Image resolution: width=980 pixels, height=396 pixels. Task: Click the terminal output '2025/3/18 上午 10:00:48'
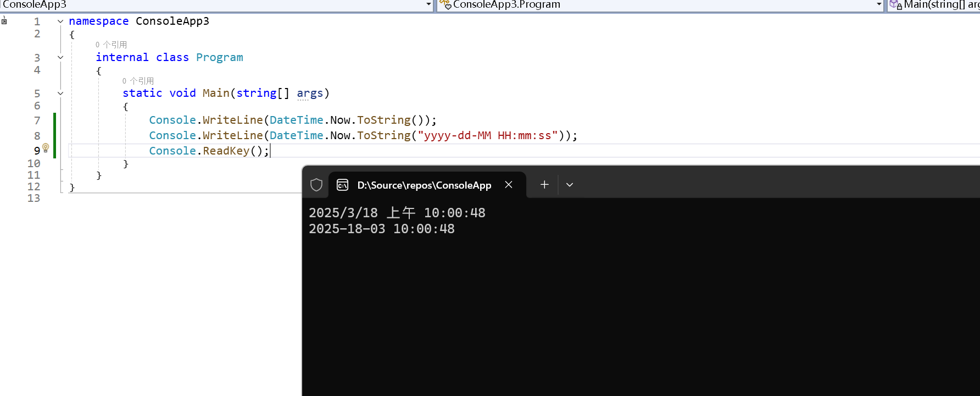(x=397, y=213)
